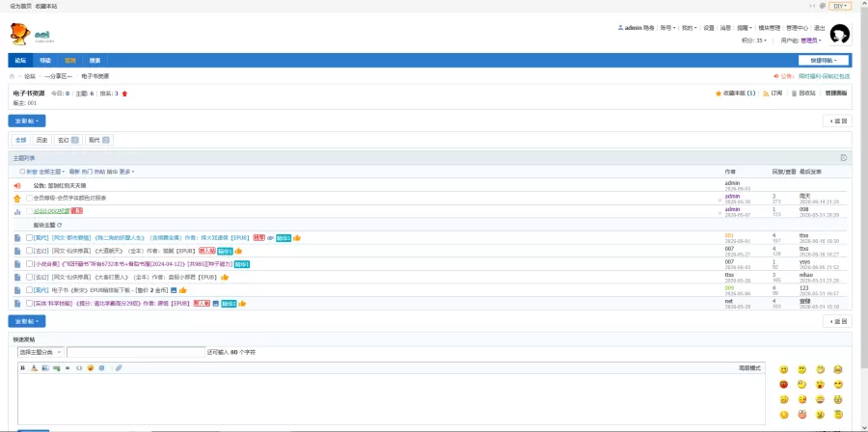
Task: Enable the 新窗 new window checkbox
Action: tap(23, 172)
